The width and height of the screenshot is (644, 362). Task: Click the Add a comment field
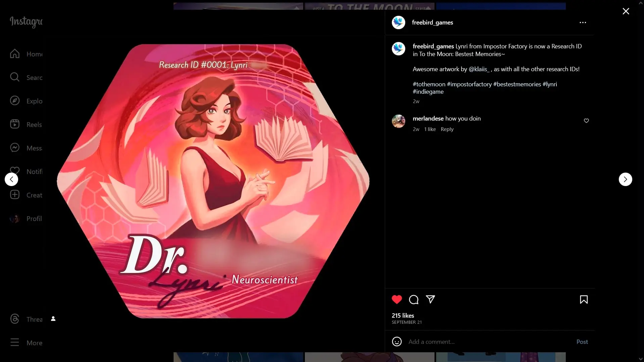[490, 342]
